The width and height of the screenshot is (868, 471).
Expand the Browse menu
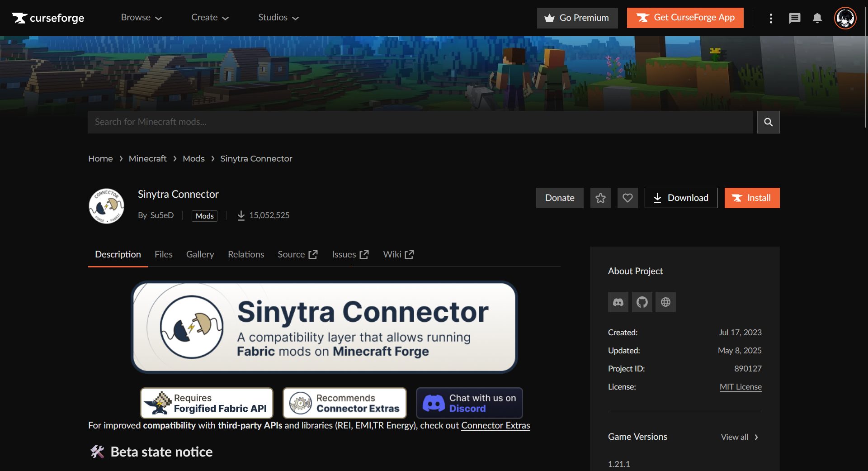pyautogui.click(x=141, y=18)
